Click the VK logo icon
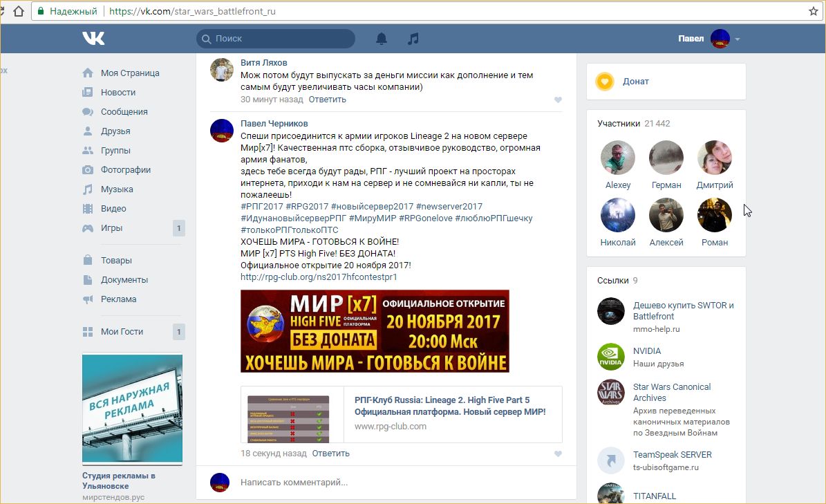 93,39
